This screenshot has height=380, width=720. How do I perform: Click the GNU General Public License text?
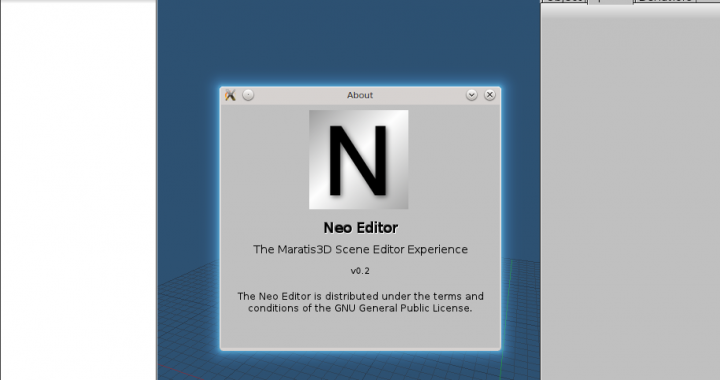(x=360, y=302)
